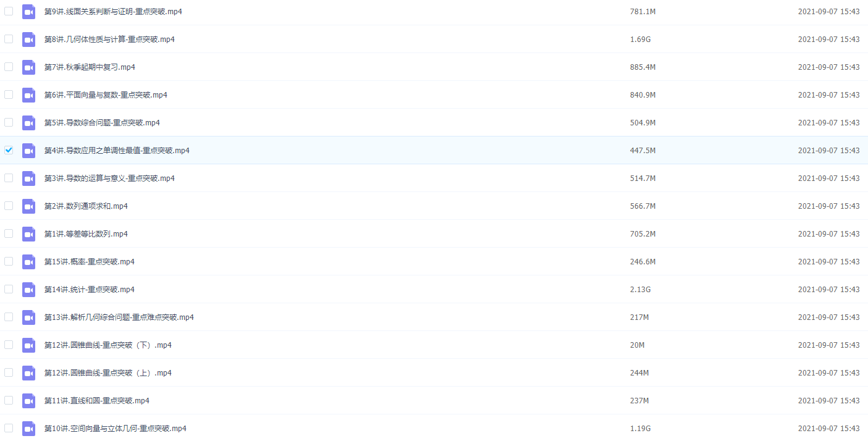Uncheck the selected 第4讲.导数应用之单调性最值 checkbox
The width and height of the screenshot is (868, 441).
click(x=9, y=150)
